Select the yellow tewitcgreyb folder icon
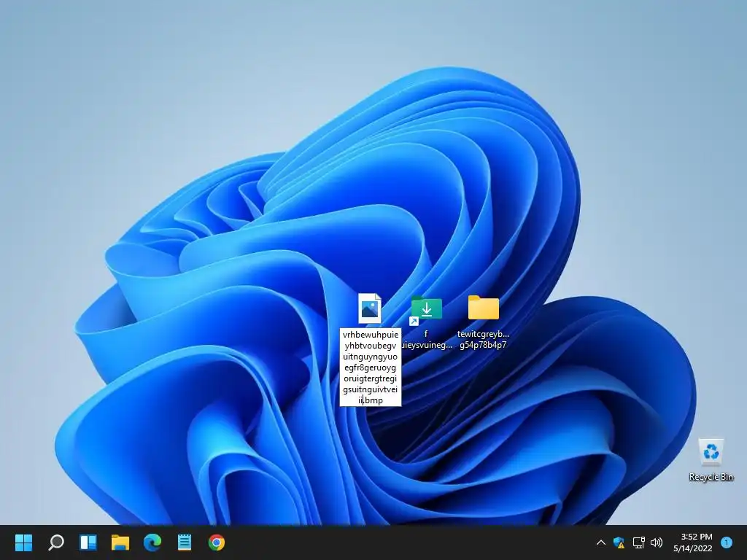Viewport: 747px width, 560px height. coord(483,308)
